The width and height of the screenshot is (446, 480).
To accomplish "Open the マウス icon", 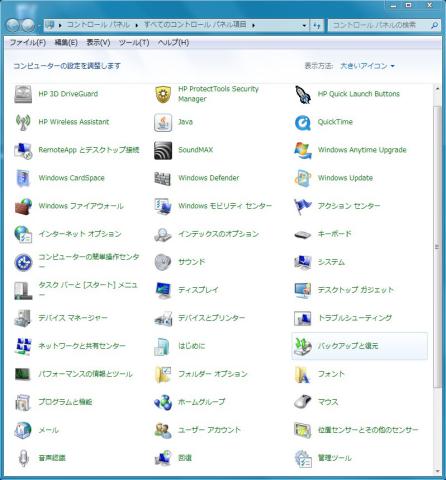I will (303, 402).
